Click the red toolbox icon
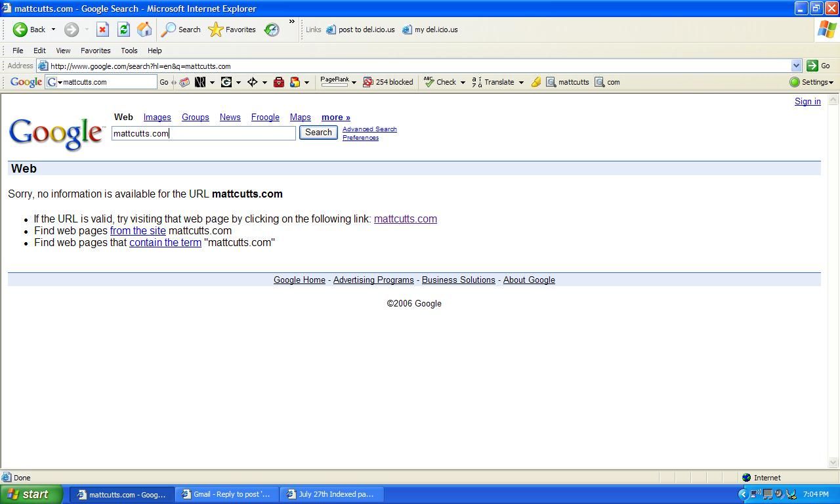This screenshot has height=504, width=840. [x=279, y=82]
